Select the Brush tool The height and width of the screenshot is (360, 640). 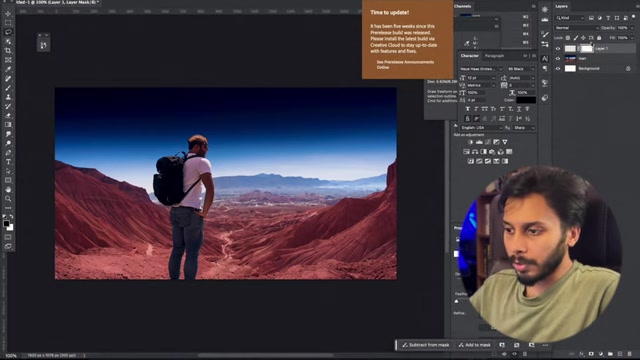coord(8,88)
